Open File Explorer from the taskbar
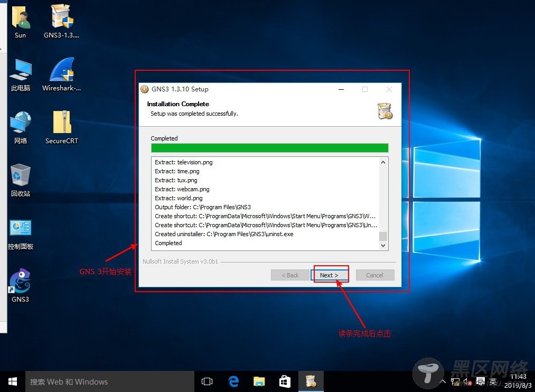This screenshot has height=392, width=535. tap(259, 381)
